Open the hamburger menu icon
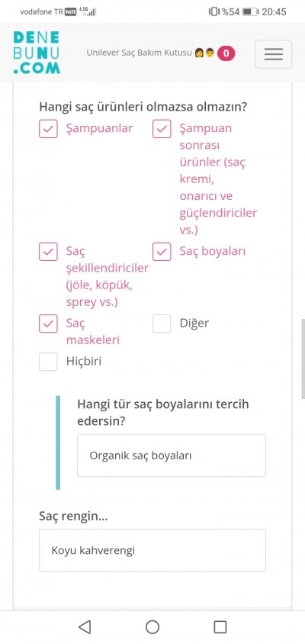Image resolution: width=305 pixels, height=644 pixels. point(274,54)
